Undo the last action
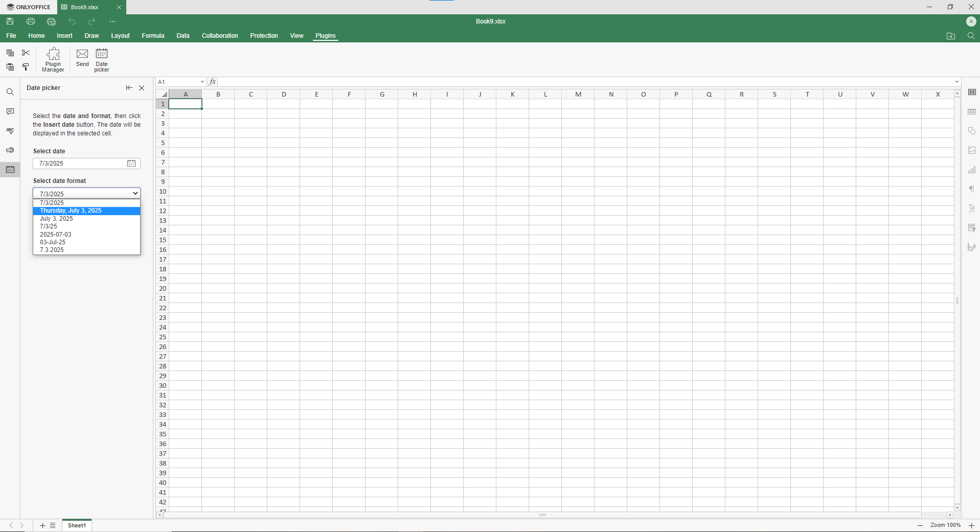This screenshot has width=980, height=532. 72,21
